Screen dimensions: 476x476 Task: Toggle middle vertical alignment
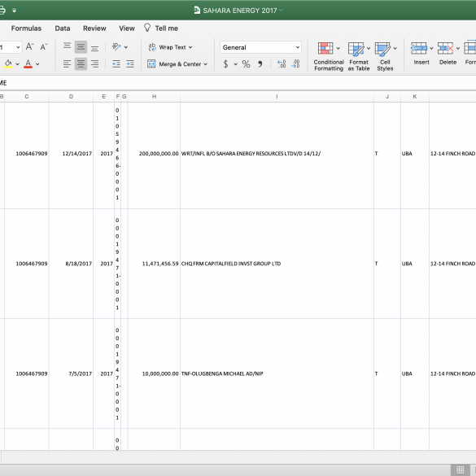point(81,47)
